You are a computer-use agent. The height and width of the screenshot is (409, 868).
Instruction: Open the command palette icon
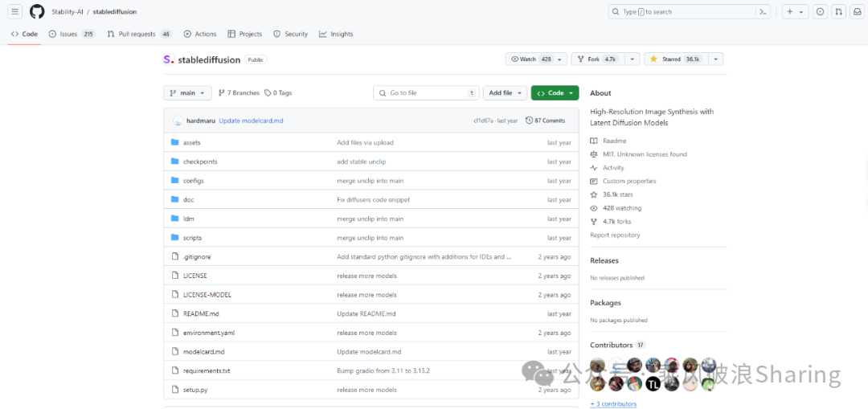point(763,11)
